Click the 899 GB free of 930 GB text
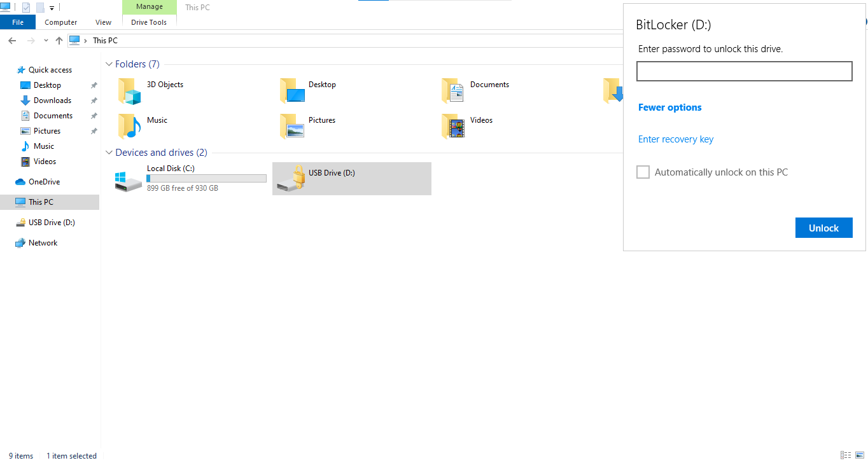The image size is (868, 463). click(183, 188)
